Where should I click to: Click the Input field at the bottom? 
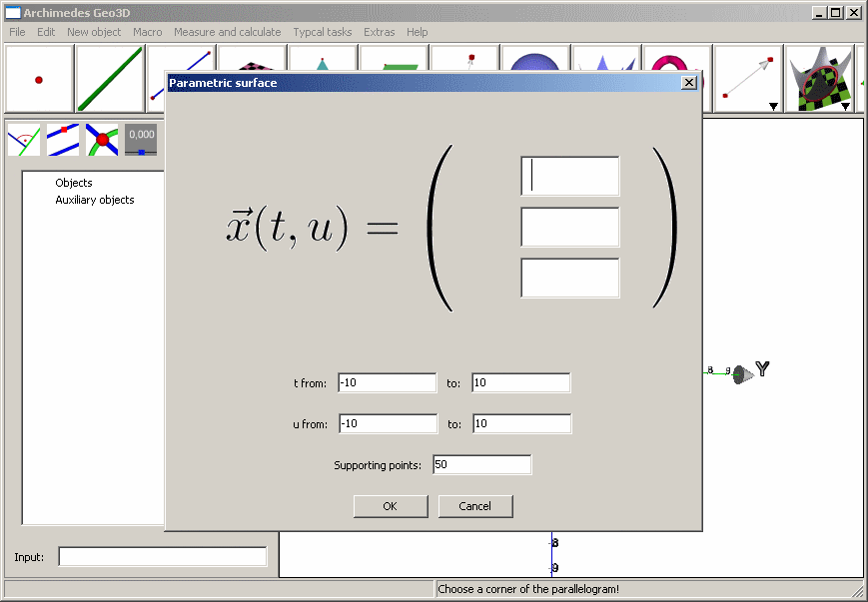coord(162,556)
